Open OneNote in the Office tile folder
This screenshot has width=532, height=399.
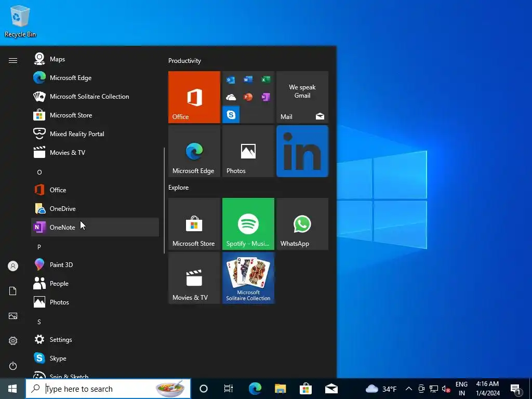(x=265, y=97)
